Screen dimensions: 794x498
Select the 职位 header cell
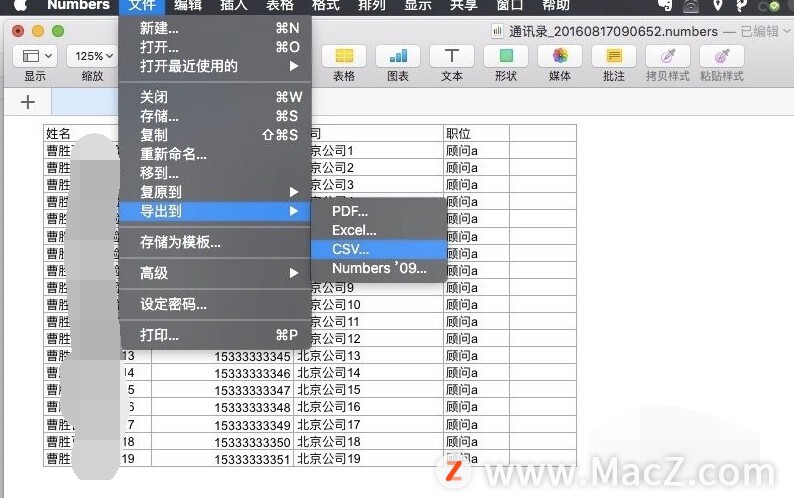click(477, 133)
